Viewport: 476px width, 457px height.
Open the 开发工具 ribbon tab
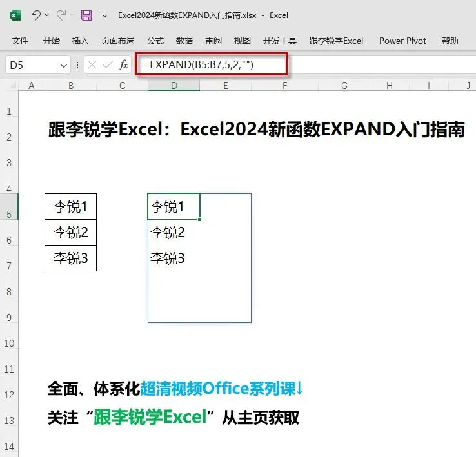[279, 41]
